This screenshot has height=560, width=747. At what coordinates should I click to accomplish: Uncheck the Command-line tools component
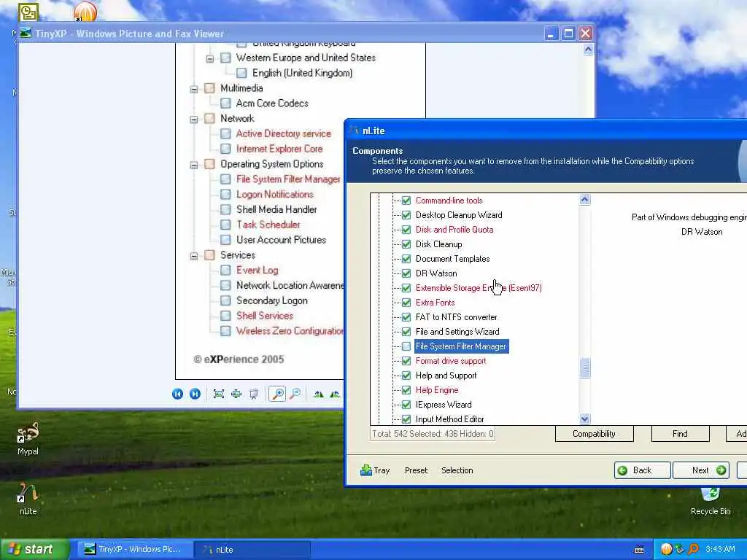click(406, 201)
